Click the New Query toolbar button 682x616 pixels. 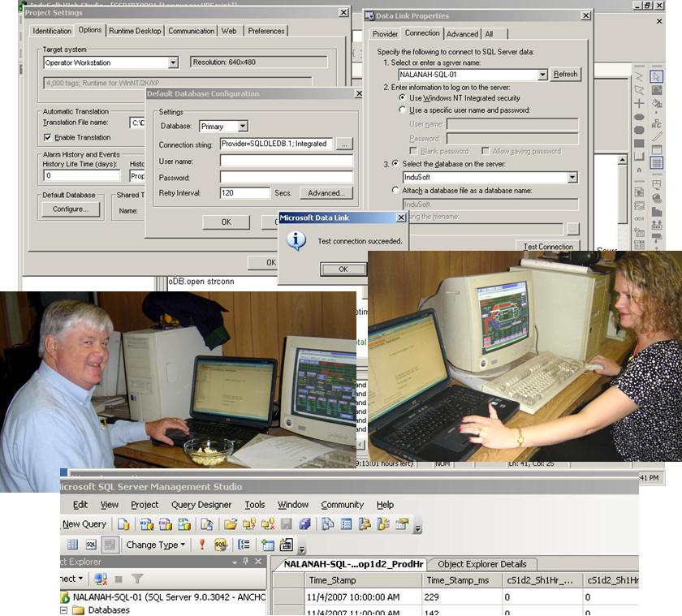(x=84, y=524)
